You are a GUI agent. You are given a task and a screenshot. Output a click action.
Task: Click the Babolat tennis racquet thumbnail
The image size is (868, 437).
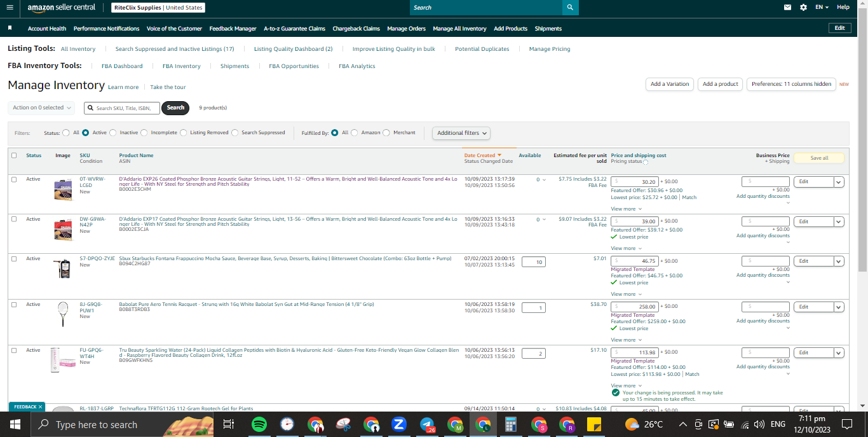tap(63, 314)
